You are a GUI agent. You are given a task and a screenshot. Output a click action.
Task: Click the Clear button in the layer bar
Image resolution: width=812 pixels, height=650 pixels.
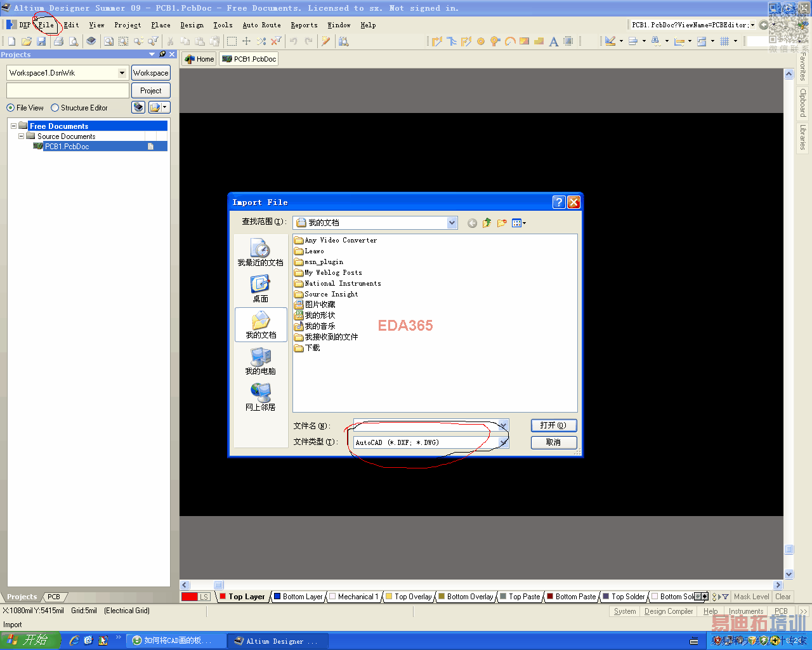point(783,597)
